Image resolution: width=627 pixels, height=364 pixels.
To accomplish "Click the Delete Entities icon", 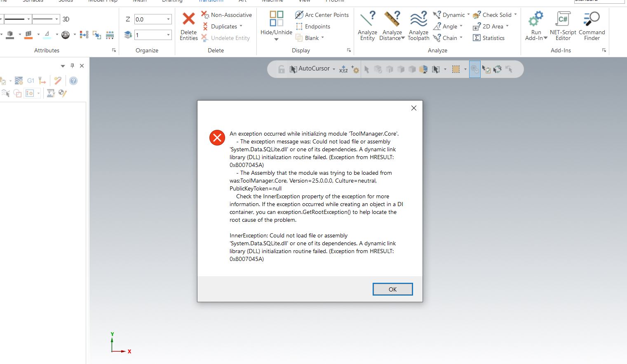I will click(188, 19).
